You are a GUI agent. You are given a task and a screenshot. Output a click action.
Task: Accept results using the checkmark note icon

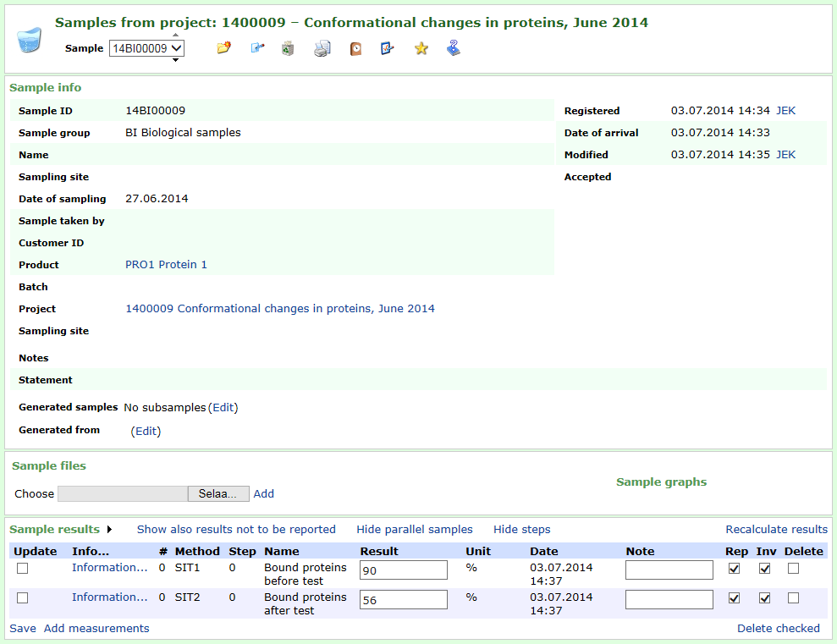click(x=387, y=48)
